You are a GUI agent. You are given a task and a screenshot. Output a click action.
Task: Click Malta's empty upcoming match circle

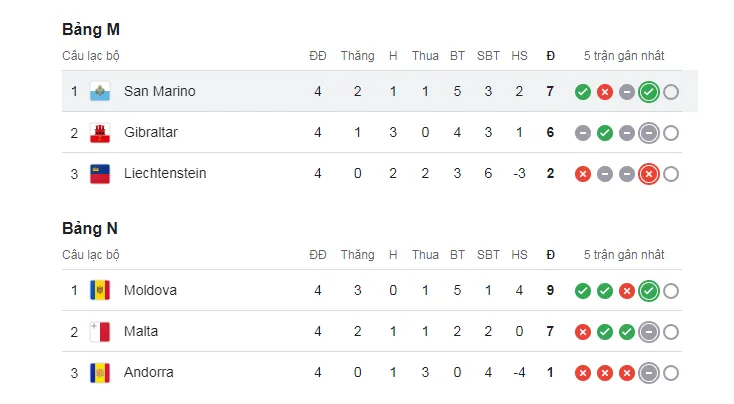click(x=670, y=332)
